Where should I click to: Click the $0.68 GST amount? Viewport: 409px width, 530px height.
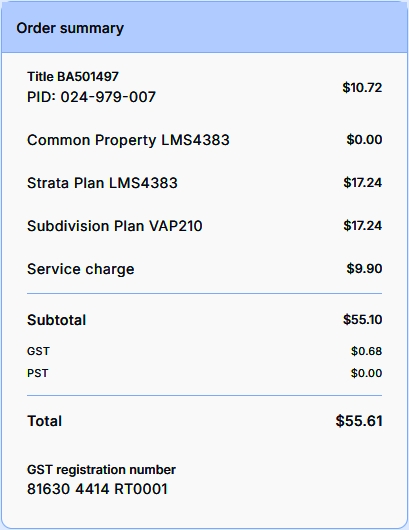366,351
